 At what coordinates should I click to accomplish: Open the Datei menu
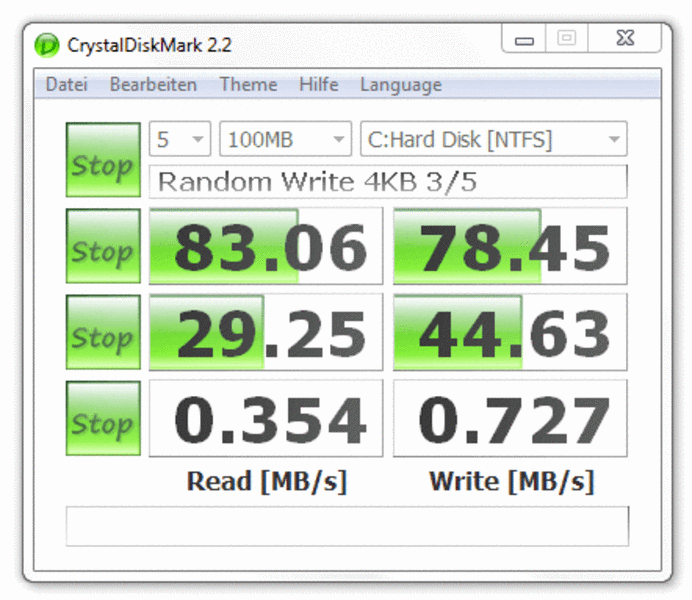[67, 84]
